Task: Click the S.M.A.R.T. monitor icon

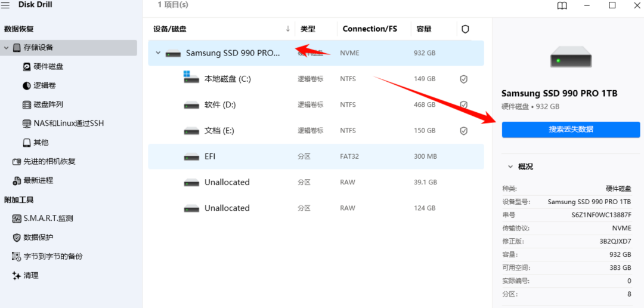Action: [x=17, y=218]
